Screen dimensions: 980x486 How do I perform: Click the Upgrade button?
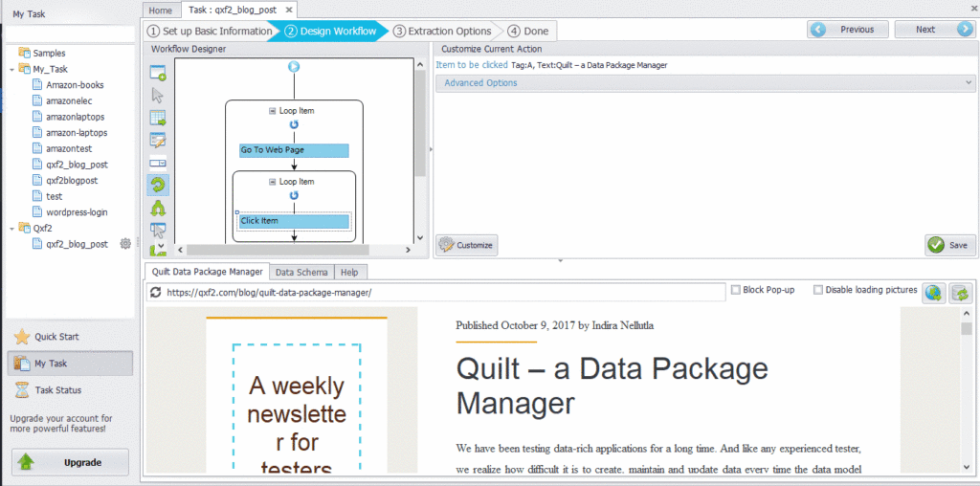pyautogui.click(x=70, y=462)
